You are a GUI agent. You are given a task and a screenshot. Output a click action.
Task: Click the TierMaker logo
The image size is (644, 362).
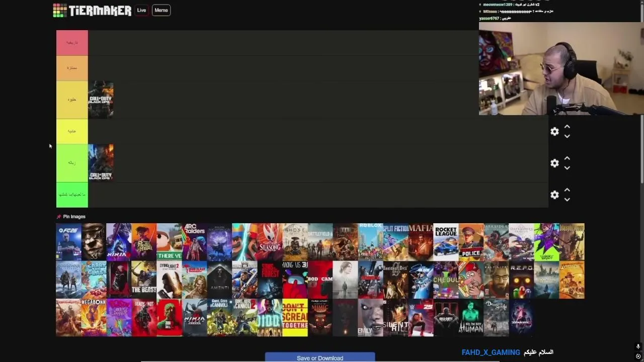coord(92,10)
